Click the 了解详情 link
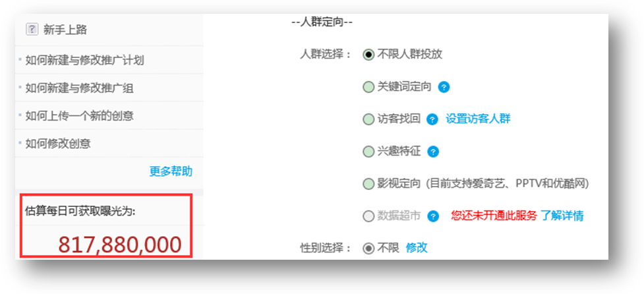 click(562, 216)
